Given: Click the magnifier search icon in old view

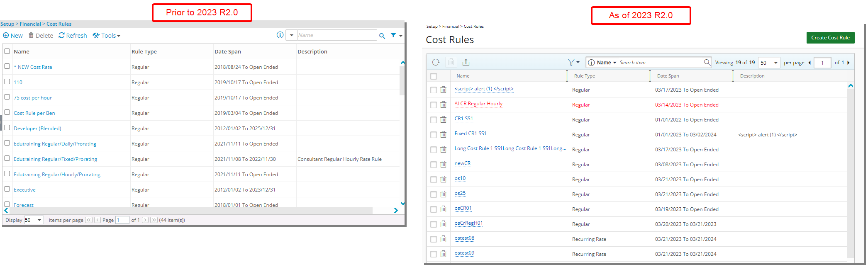Looking at the screenshot, I should coord(382,36).
